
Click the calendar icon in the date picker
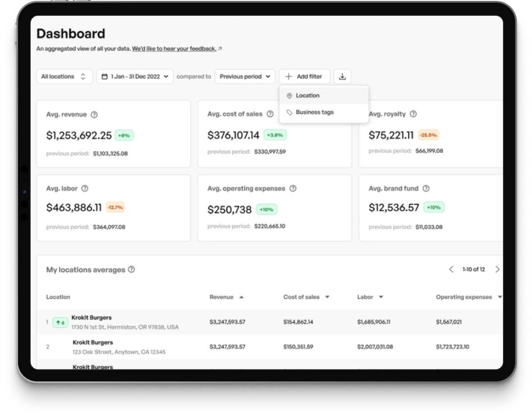pos(104,76)
